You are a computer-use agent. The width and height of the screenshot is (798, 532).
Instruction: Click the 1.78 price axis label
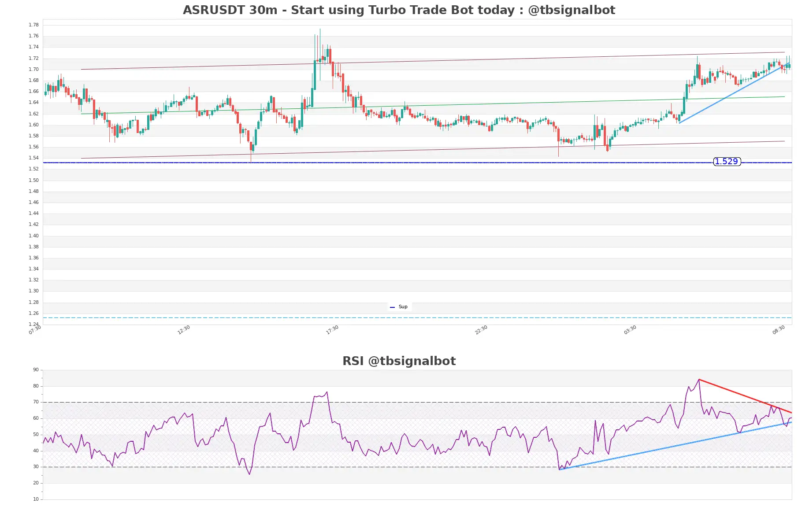tap(33, 25)
